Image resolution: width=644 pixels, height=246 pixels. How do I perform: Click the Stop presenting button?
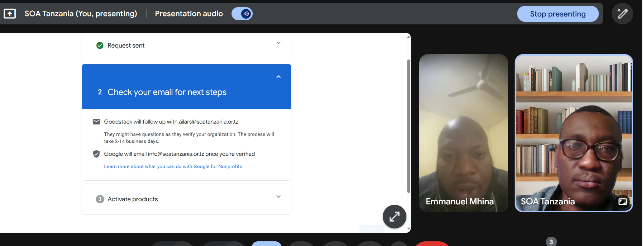[557, 14]
